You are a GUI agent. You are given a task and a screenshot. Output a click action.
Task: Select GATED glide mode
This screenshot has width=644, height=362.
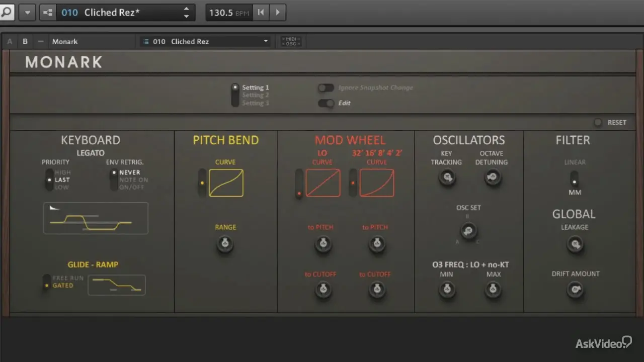click(x=63, y=286)
